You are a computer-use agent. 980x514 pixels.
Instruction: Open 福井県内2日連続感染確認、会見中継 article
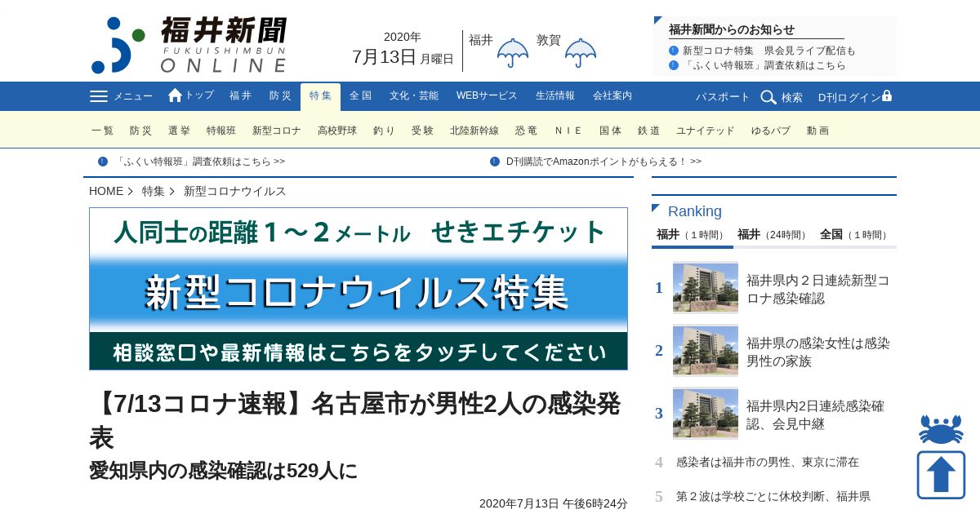point(815,414)
